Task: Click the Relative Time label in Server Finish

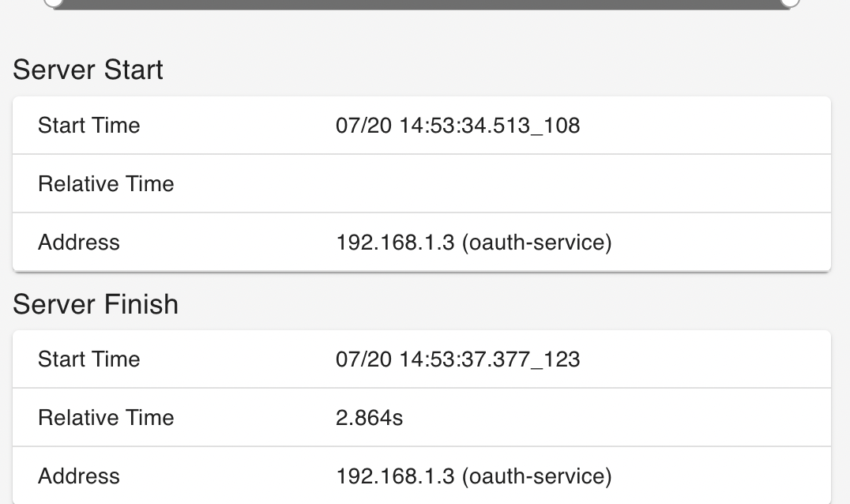Action: click(x=106, y=417)
